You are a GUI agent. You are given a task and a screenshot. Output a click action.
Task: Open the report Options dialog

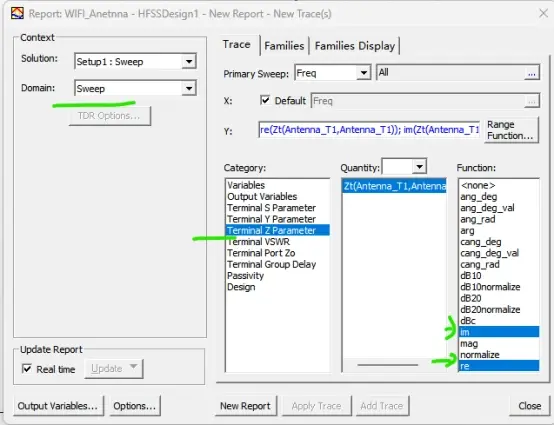[135, 406]
